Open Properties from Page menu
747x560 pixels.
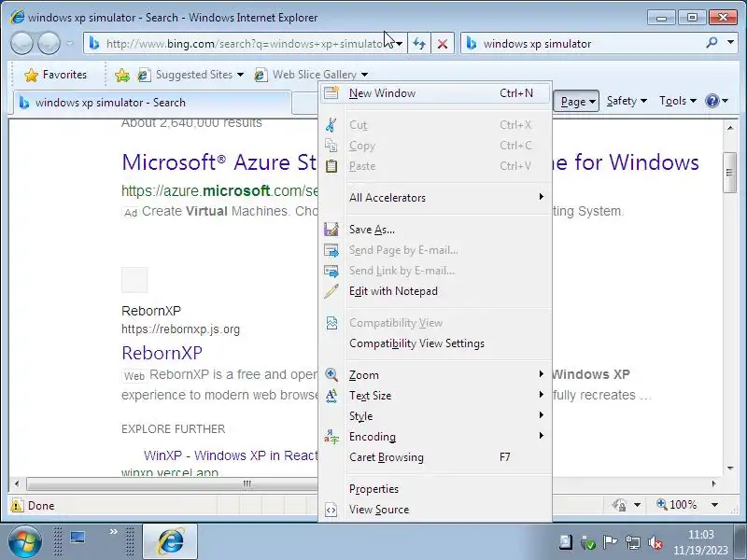tap(435, 489)
